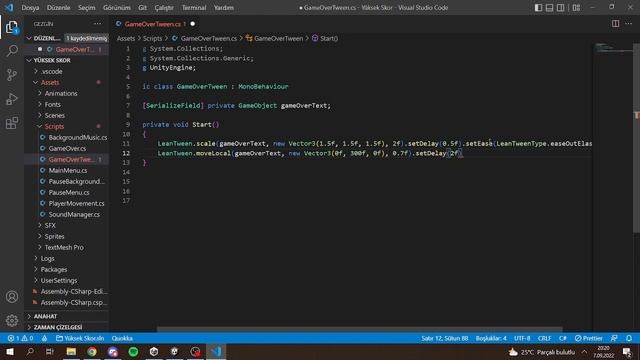Expand the Packages folder
The width and height of the screenshot is (640, 360).
point(67,269)
